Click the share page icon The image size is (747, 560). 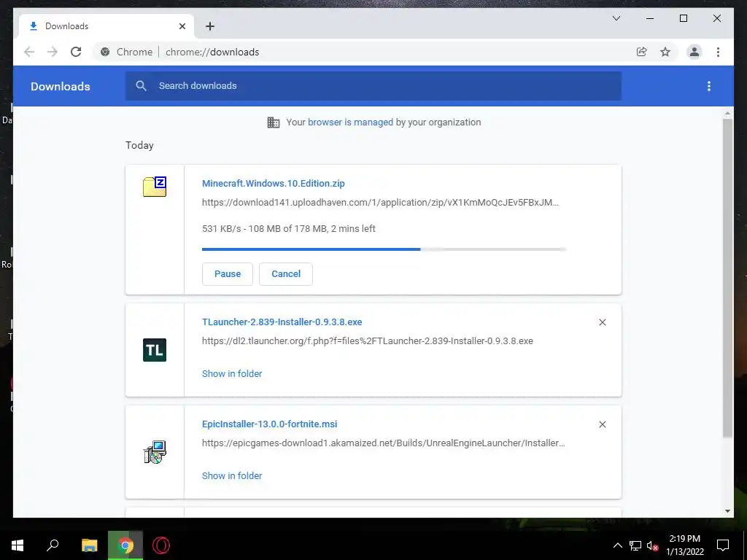(x=642, y=52)
